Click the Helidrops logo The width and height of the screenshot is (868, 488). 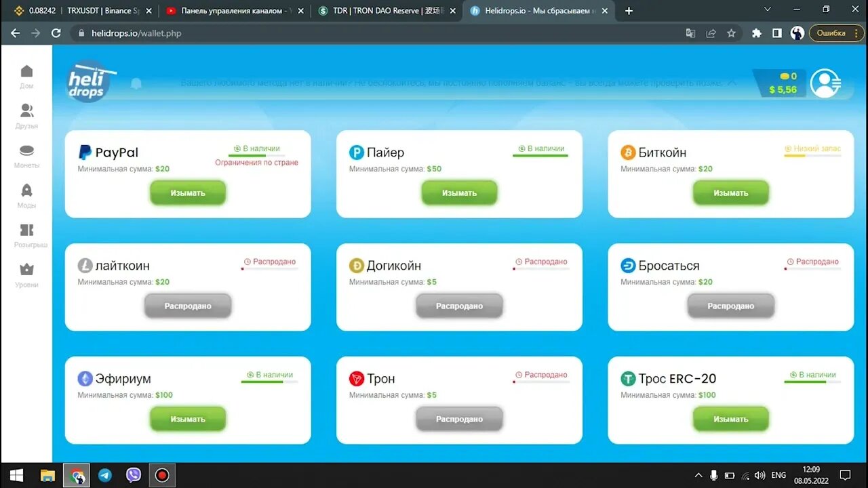[x=90, y=82]
